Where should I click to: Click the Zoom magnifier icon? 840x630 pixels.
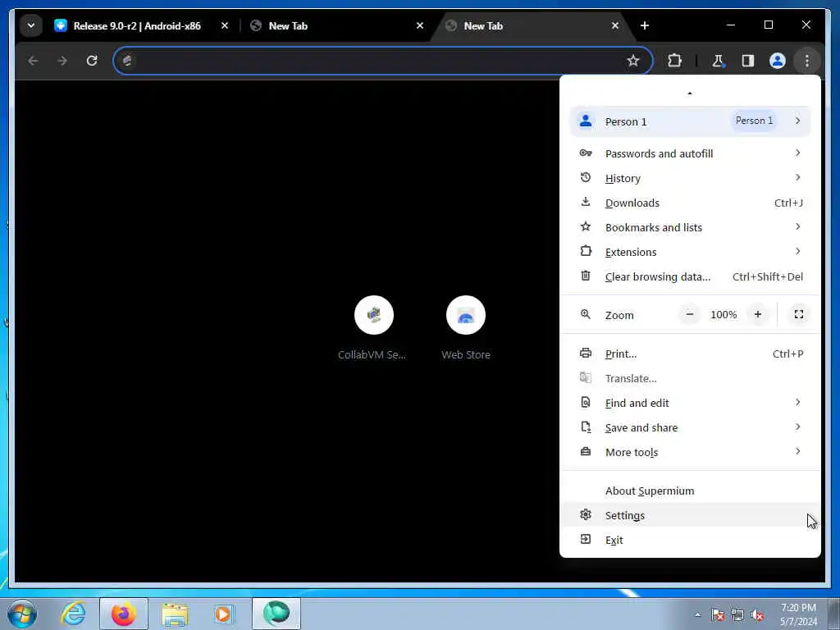586,314
